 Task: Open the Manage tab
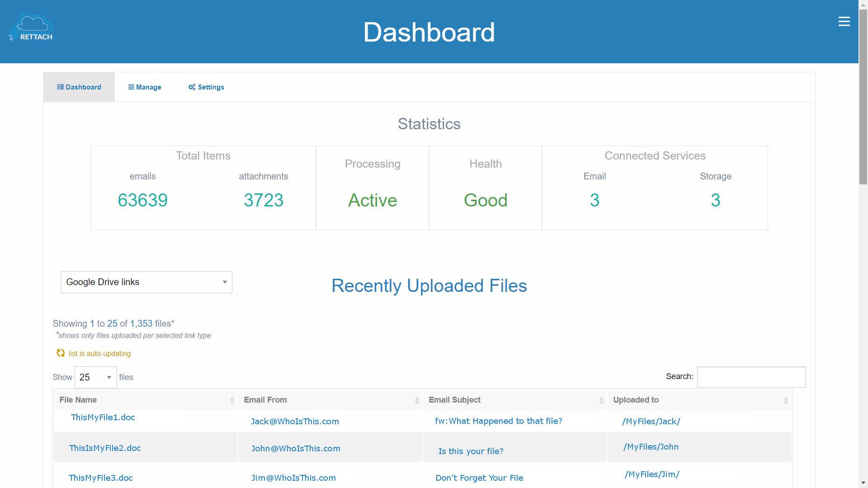(145, 87)
